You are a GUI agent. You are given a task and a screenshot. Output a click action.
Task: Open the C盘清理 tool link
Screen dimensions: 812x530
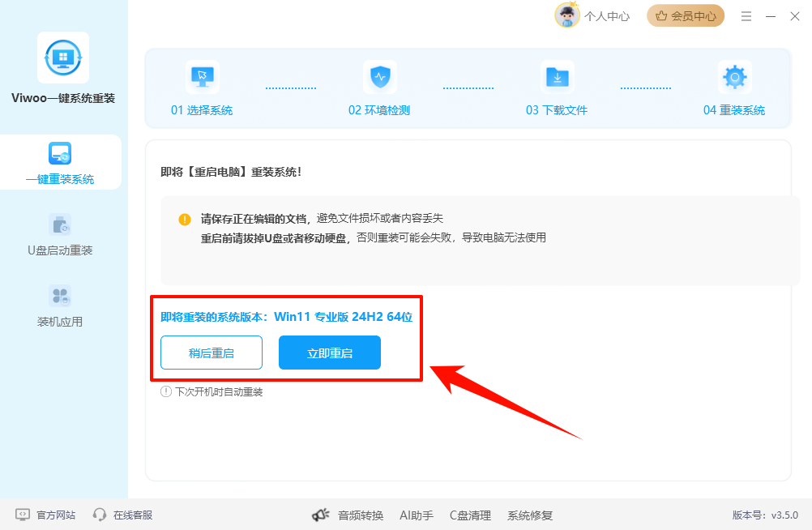(470, 515)
